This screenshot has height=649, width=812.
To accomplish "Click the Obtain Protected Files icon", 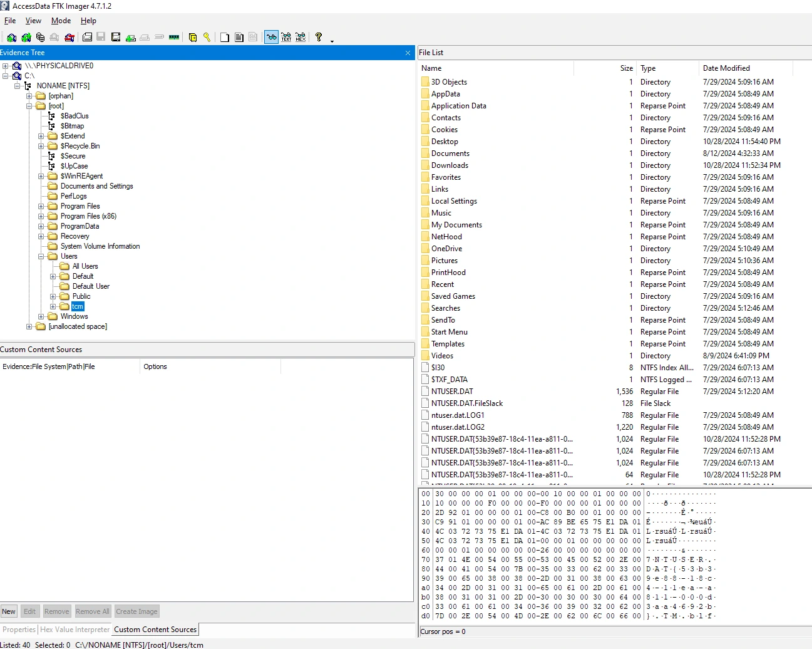I will (x=193, y=38).
